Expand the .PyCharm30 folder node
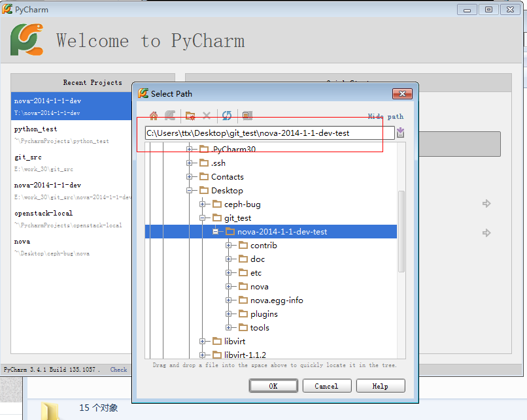 tap(189, 149)
